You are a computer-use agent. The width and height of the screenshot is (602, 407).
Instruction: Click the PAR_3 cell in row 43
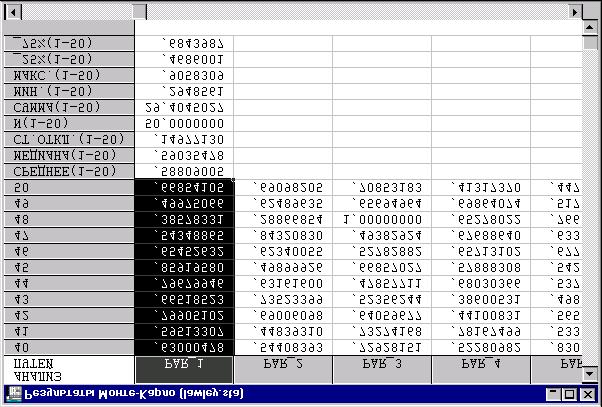pyautogui.click(x=382, y=299)
